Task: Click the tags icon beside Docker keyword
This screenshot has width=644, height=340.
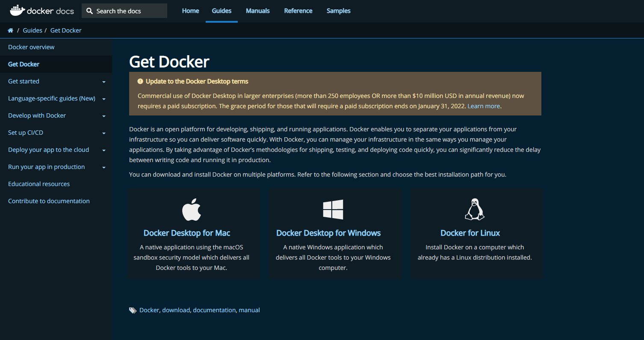Action: [x=133, y=310]
